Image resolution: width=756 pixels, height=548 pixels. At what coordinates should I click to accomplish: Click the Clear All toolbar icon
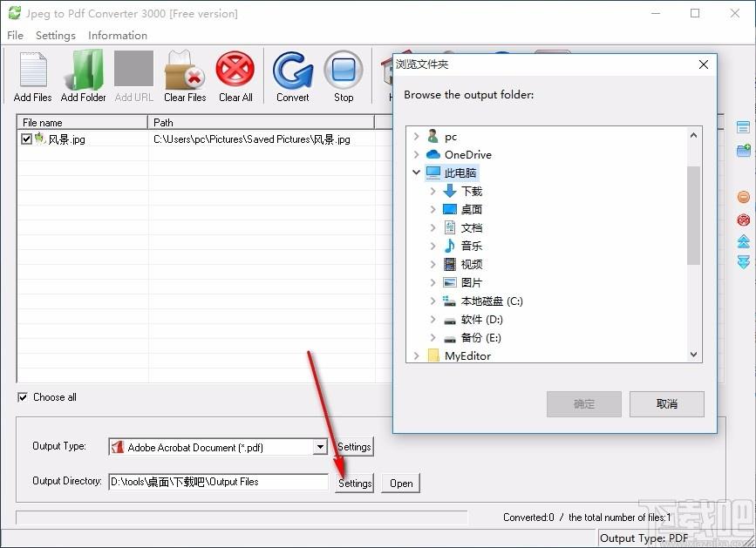pos(235,77)
